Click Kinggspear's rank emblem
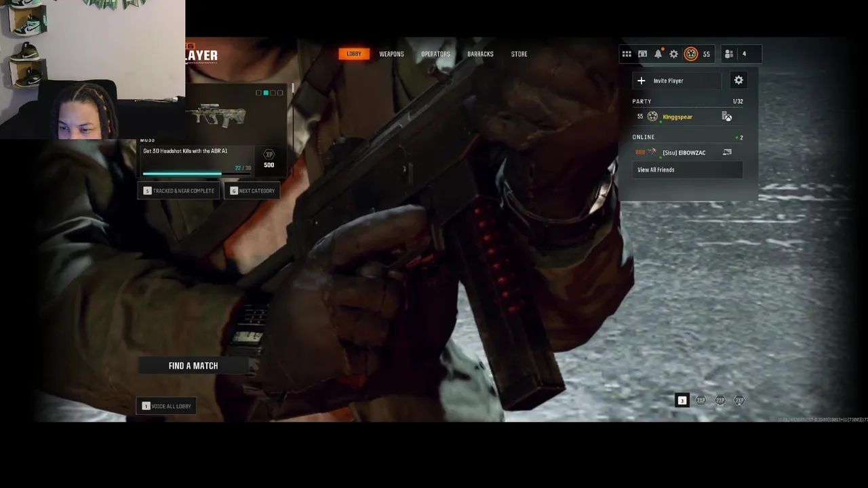 click(x=652, y=117)
